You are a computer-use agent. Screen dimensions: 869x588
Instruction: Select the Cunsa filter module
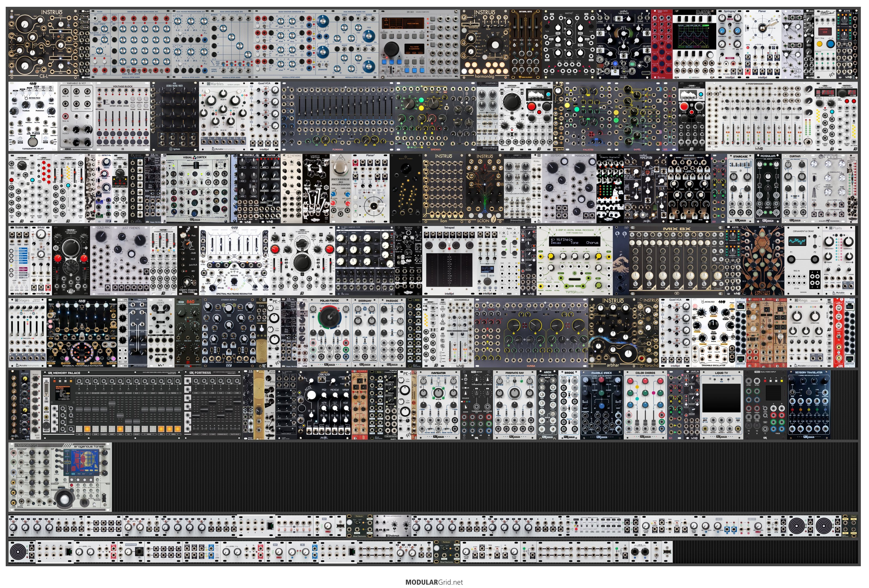531,333
